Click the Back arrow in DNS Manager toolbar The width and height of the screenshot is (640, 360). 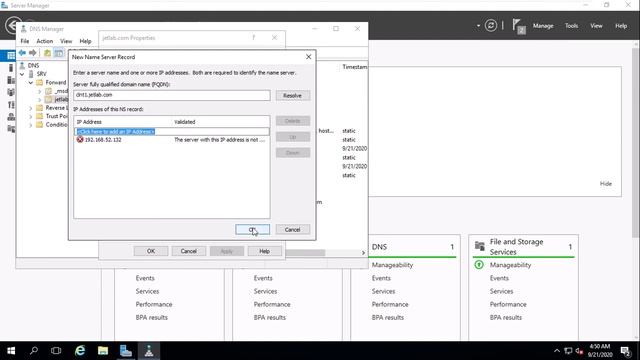click(22, 53)
